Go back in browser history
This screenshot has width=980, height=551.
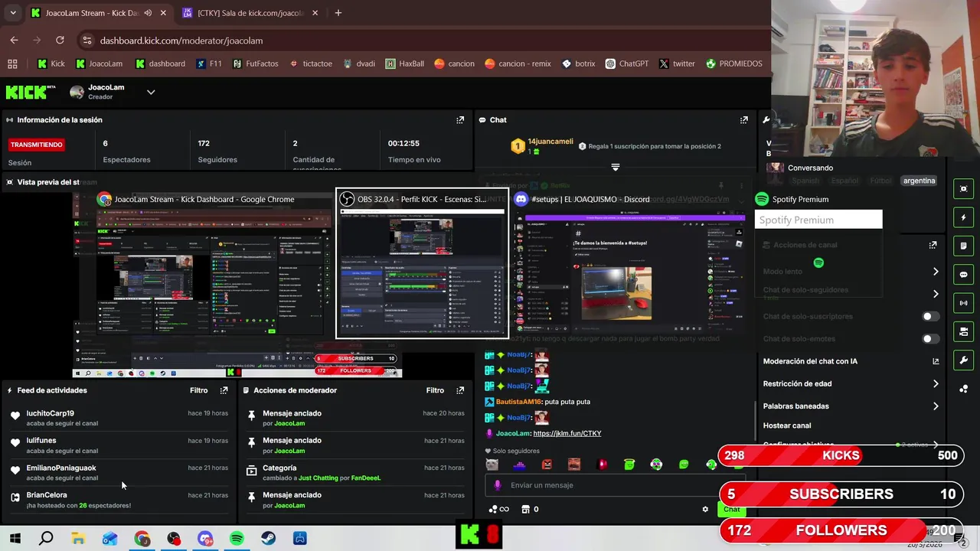[15, 41]
